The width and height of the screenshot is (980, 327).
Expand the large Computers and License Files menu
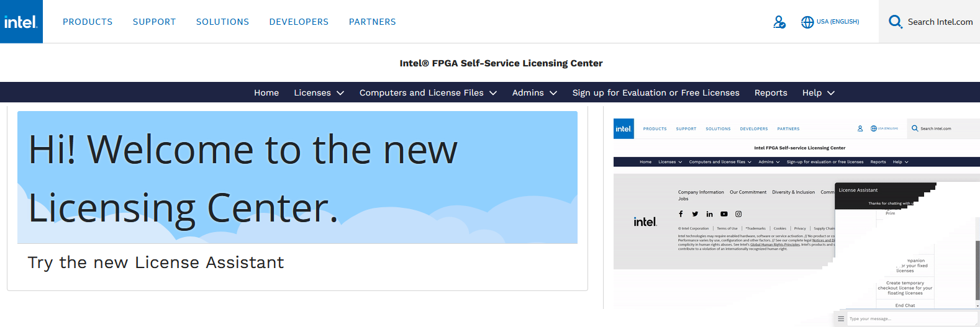click(x=428, y=92)
